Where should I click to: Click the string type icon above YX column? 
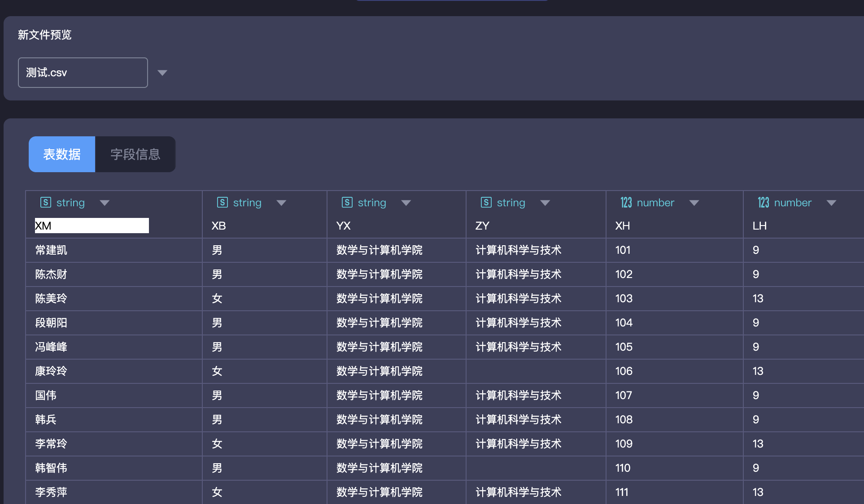[347, 203]
